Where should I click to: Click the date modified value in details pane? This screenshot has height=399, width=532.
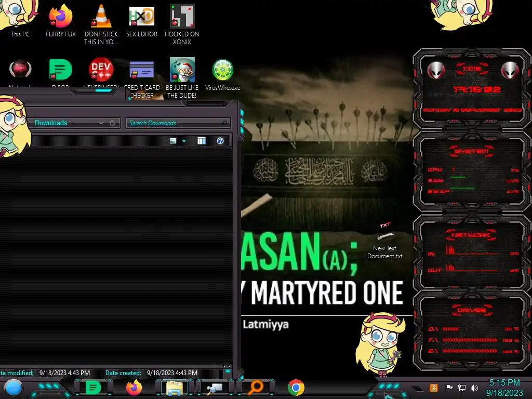point(64,373)
